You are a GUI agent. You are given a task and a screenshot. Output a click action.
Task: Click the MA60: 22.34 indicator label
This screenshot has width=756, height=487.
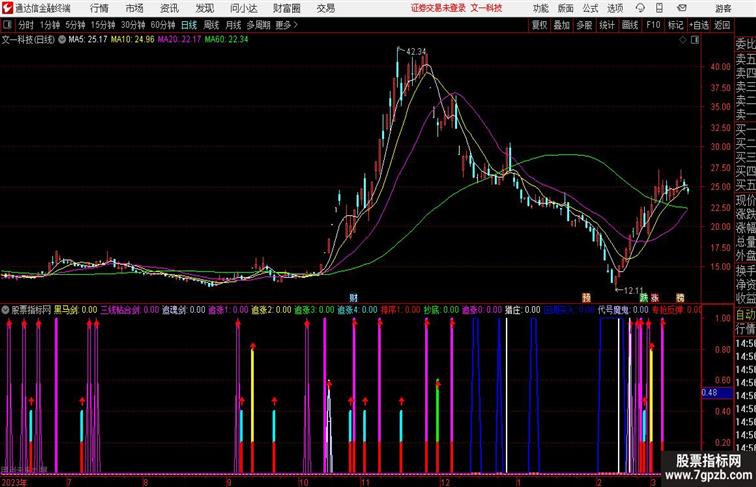226,40
